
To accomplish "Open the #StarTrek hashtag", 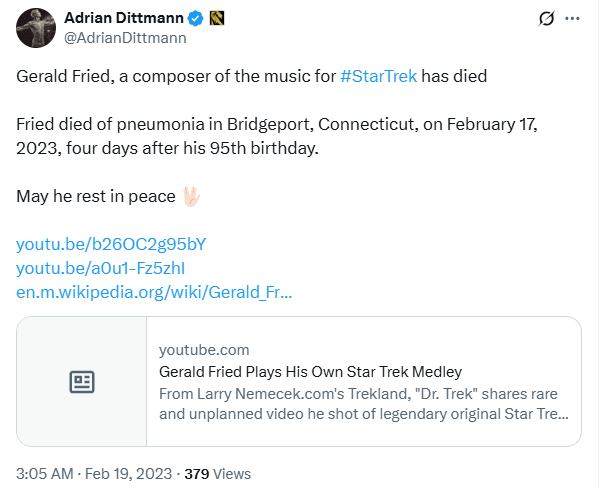I will pyautogui.click(x=378, y=76).
